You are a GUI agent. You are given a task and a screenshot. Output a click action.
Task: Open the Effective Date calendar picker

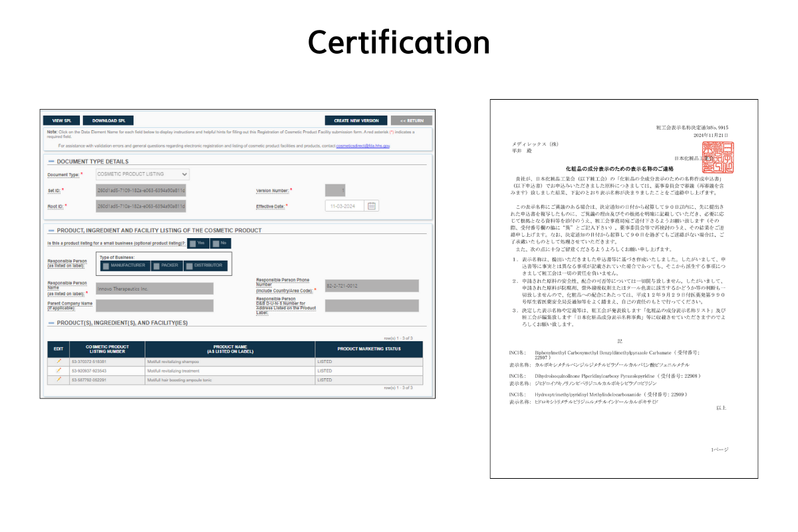[x=372, y=206]
